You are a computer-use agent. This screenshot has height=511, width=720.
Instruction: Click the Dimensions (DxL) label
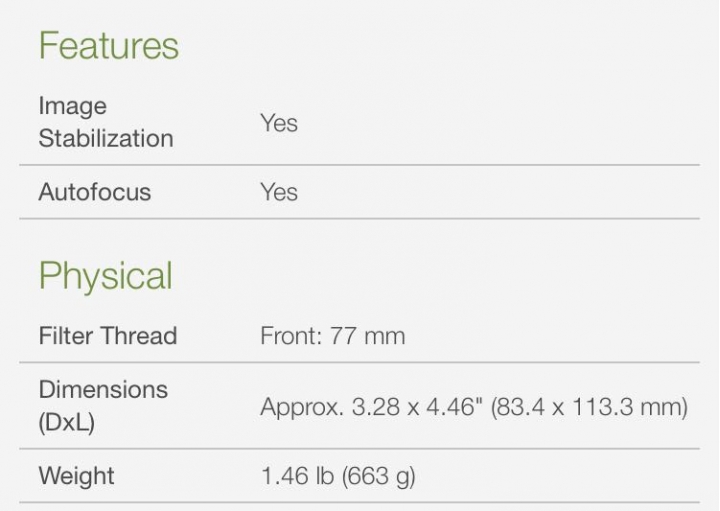coord(103,406)
